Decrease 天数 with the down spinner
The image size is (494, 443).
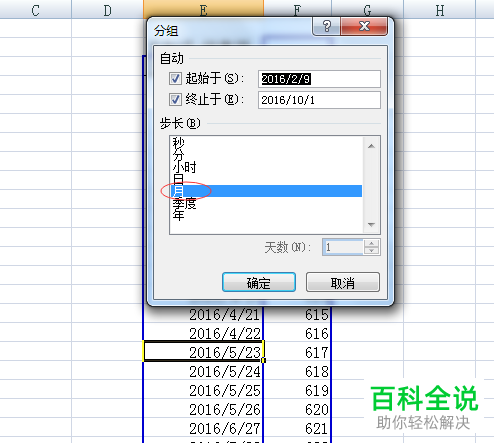(x=371, y=251)
